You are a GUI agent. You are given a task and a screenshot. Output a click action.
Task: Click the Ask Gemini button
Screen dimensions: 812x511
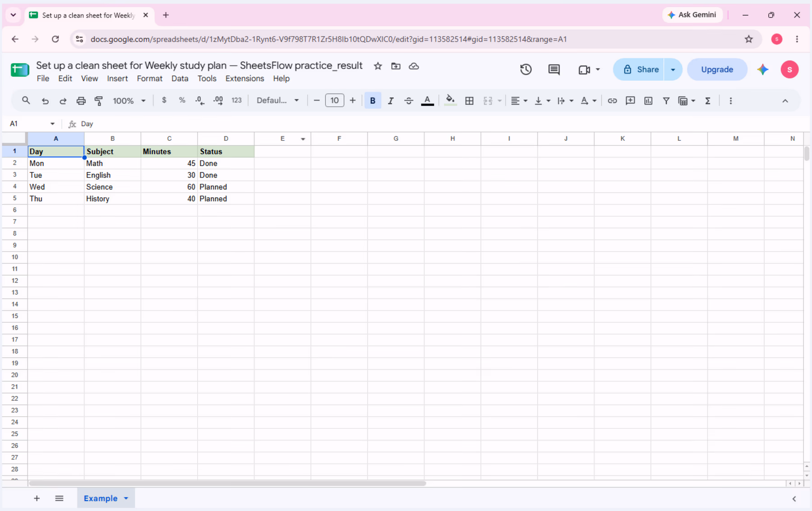click(692, 15)
